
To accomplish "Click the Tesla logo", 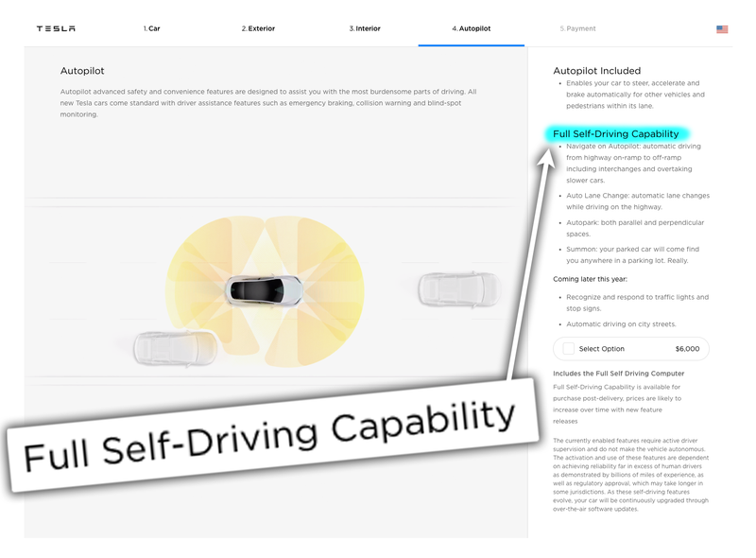I will (x=56, y=28).
